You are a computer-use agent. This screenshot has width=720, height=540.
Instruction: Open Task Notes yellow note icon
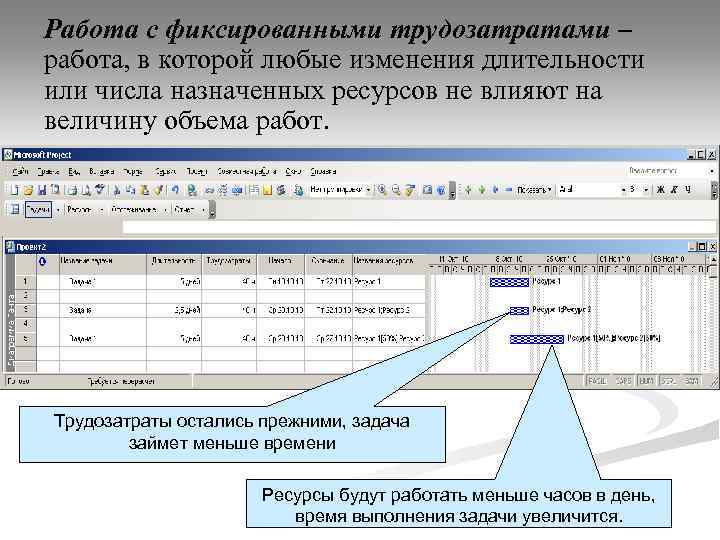[267, 190]
